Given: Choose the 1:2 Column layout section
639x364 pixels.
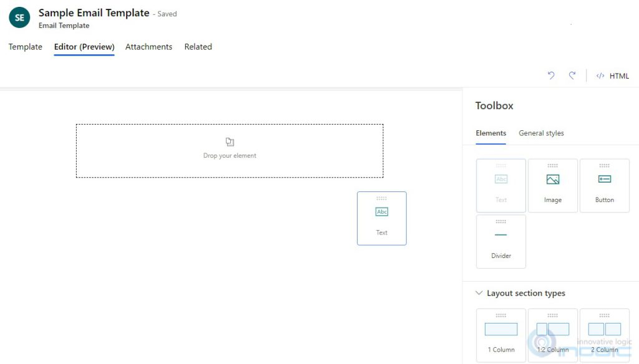Looking at the screenshot, I should (x=552, y=334).
